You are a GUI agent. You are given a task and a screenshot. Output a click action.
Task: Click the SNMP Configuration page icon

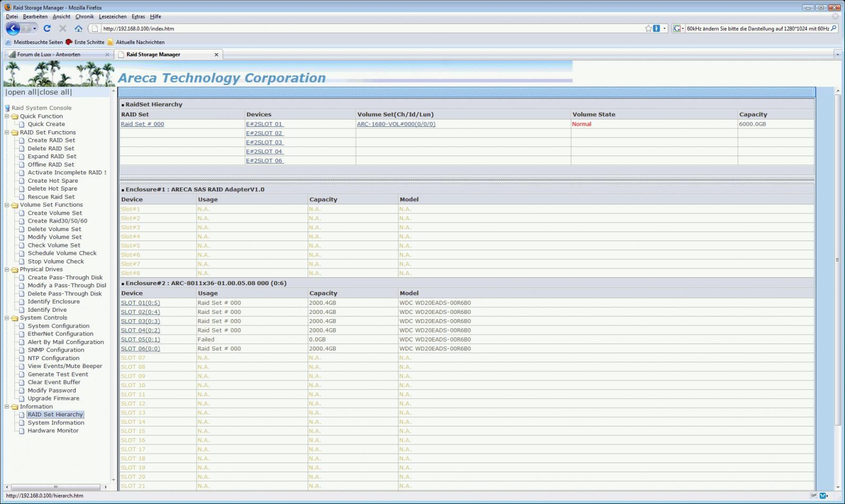click(x=22, y=350)
